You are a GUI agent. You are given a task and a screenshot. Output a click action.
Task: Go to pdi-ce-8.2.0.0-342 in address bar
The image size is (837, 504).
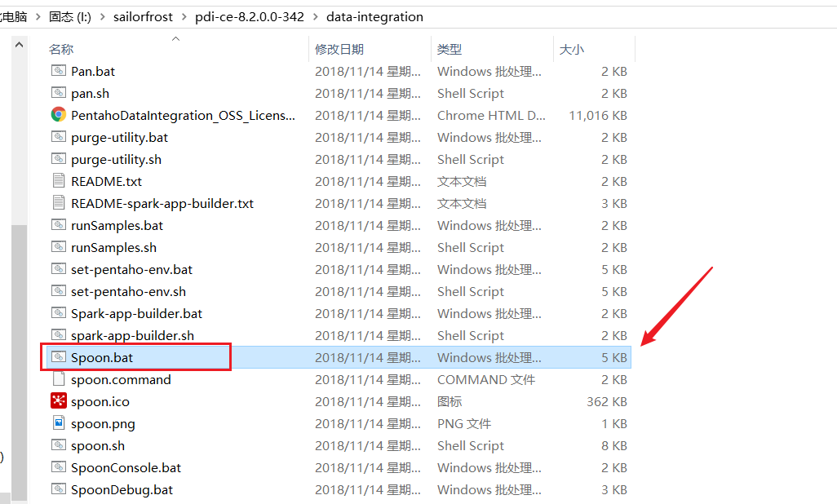(250, 17)
